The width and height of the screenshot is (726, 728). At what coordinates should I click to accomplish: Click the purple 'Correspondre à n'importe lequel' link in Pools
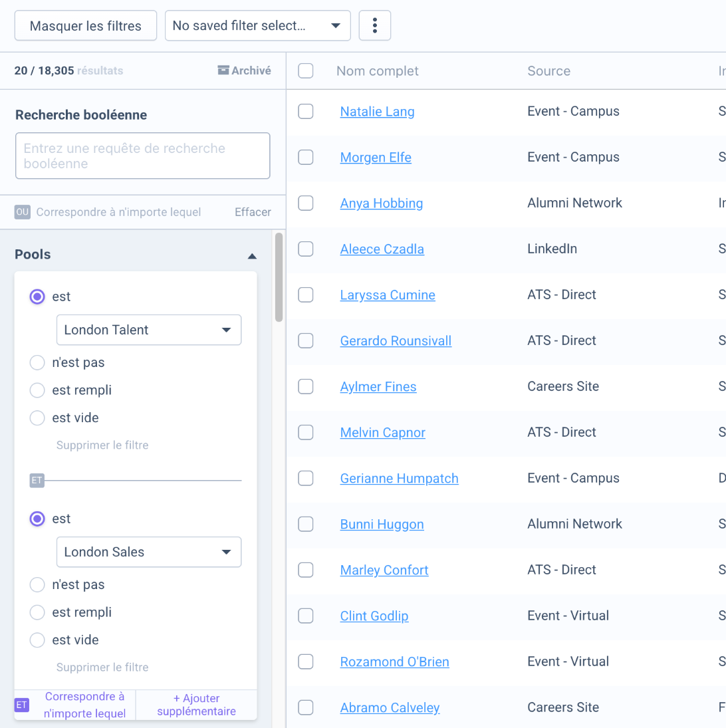pos(84,705)
